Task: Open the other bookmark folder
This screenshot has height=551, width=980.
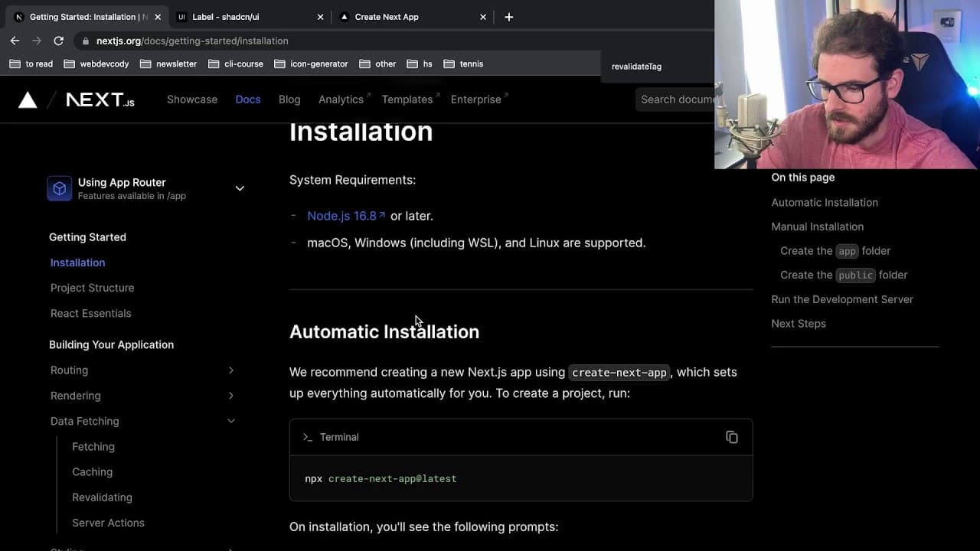Action: tap(377, 64)
